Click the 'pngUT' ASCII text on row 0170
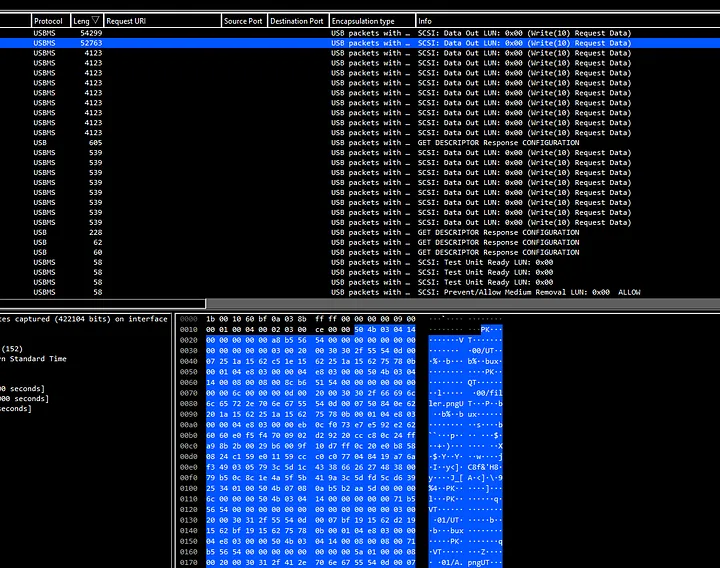The image size is (720, 568). click(478, 562)
